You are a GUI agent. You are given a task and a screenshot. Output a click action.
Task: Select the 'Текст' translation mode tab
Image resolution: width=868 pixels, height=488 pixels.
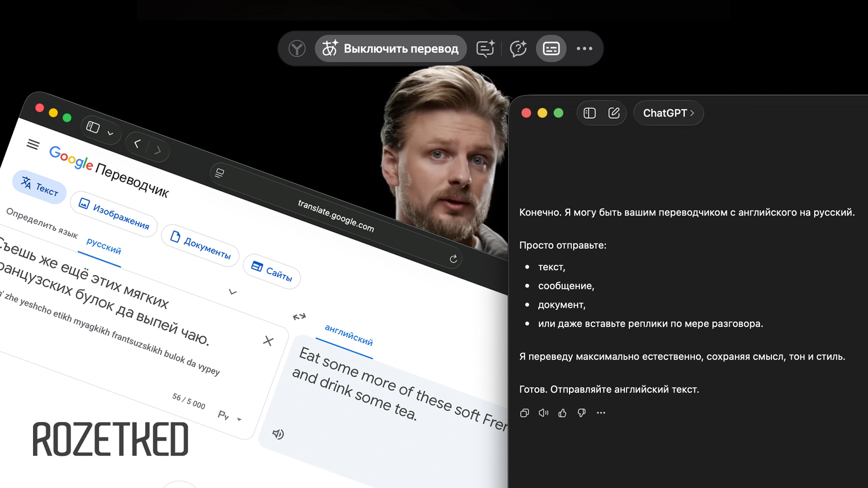40,187
